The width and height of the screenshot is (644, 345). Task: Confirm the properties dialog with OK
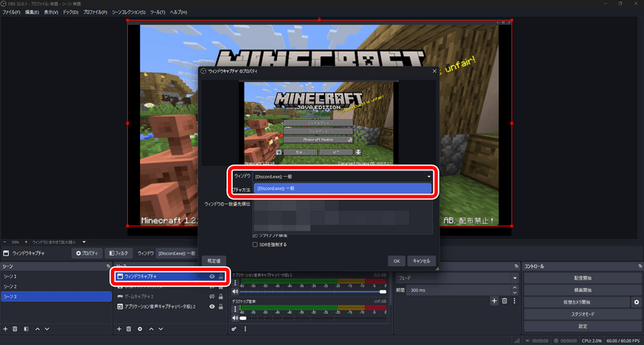click(396, 261)
